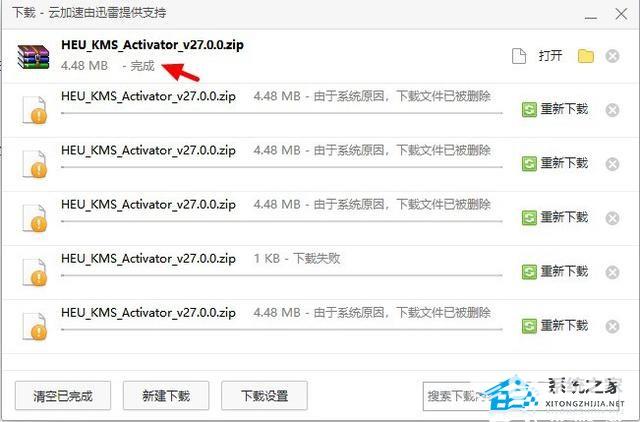Remove the first deleted download entry
Screen dimensions: 640x422
[x=612, y=110]
